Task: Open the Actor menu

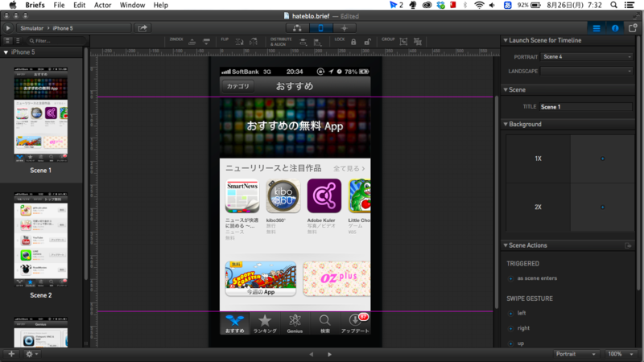Action: (103, 5)
